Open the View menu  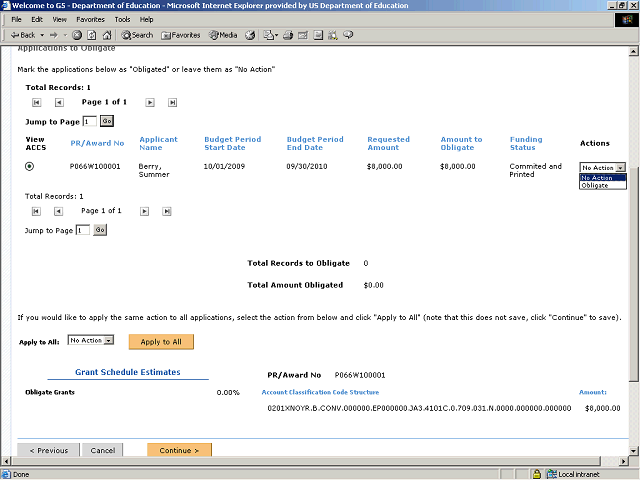click(59, 20)
